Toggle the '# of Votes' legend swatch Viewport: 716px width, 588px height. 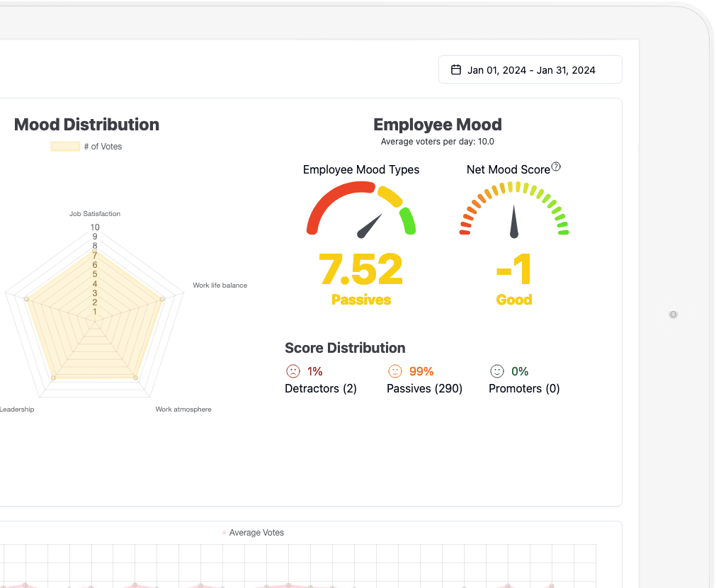click(x=65, y=146)
